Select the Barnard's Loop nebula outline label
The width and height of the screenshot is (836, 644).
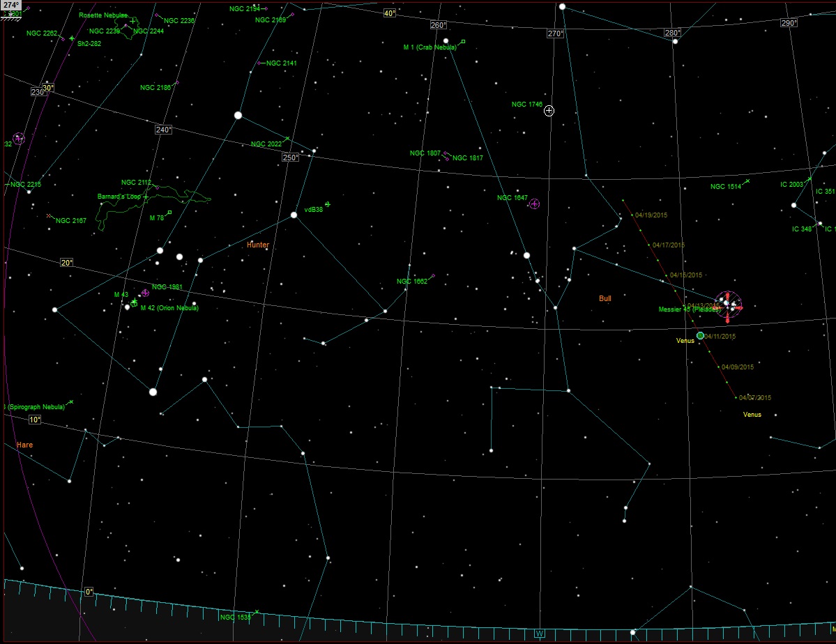pyautogui.click(x=119, y=197)
